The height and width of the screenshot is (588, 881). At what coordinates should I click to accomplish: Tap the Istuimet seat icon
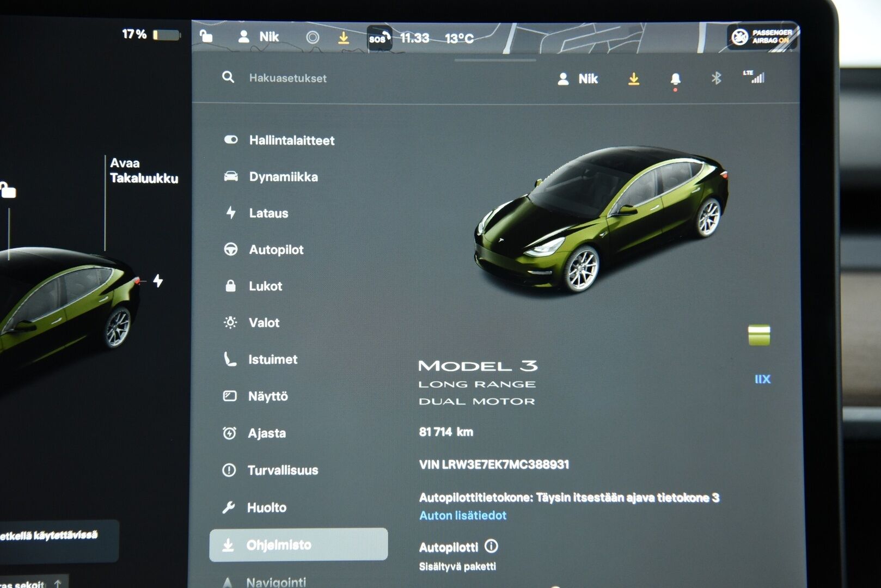(x=230, y=359)
